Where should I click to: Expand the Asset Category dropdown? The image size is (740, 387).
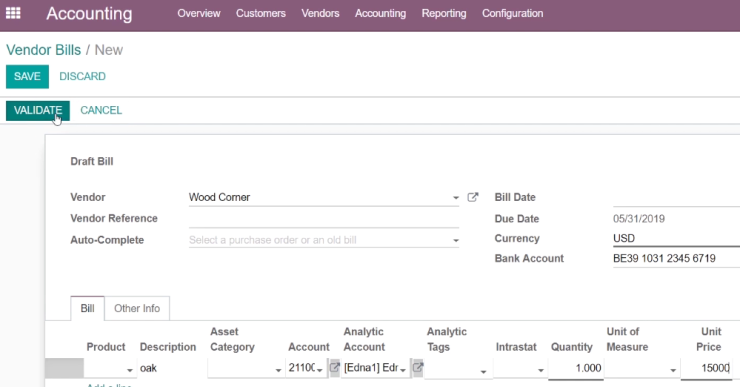pos(244,368)
